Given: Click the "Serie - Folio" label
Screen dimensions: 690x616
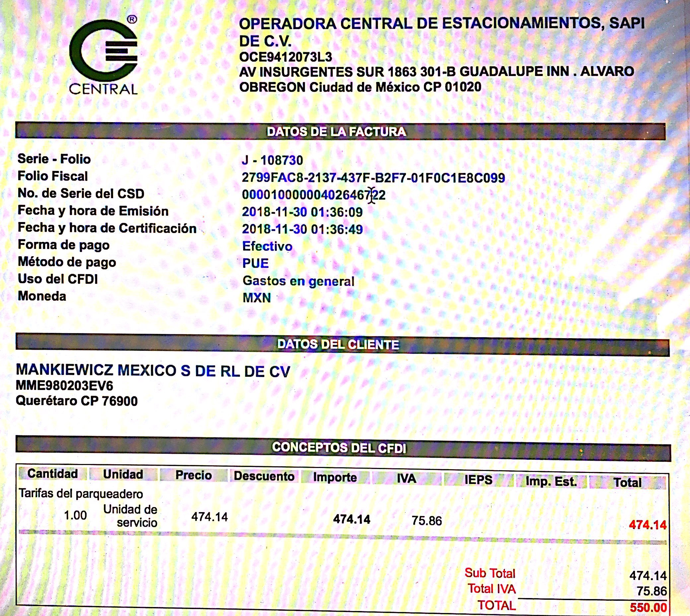Looking at the screenshot, I should [54, 159].
